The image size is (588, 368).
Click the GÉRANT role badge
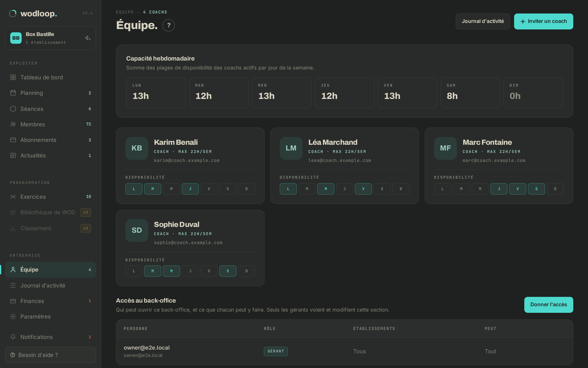[x=276, y=351]
